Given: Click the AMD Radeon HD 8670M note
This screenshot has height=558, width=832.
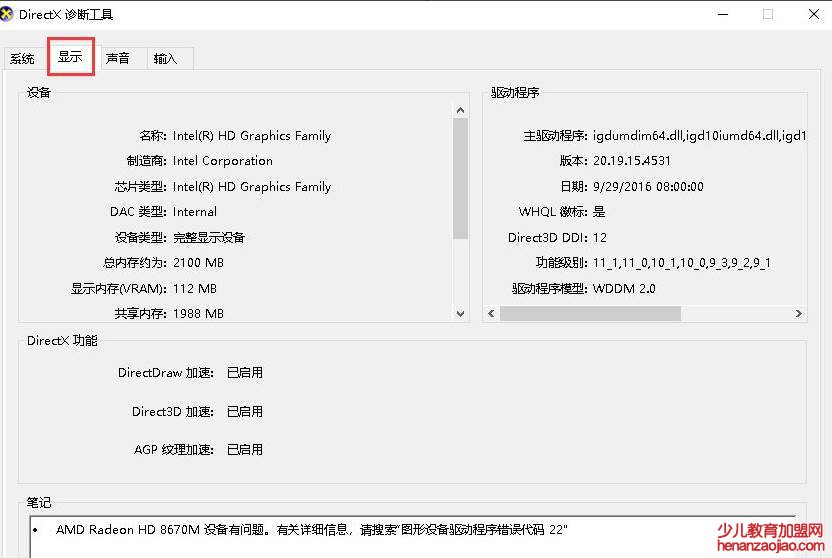Looking at the screenshot, I should coord(311,529).
